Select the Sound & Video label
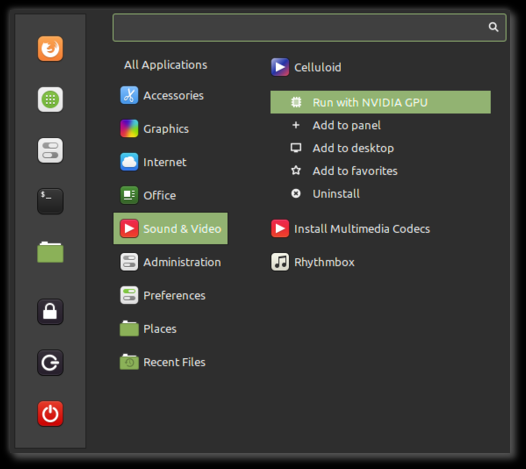Viewport: 526px width, 469px height. (182, 229)
